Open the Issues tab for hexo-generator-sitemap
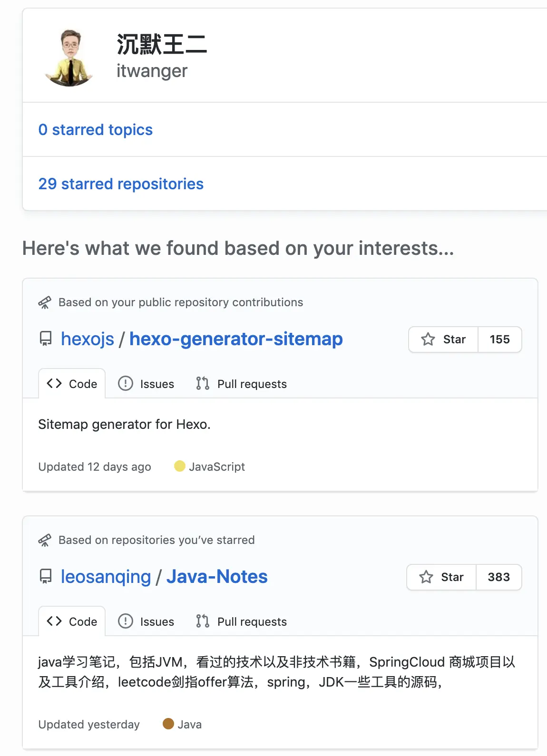 [146, 384]
